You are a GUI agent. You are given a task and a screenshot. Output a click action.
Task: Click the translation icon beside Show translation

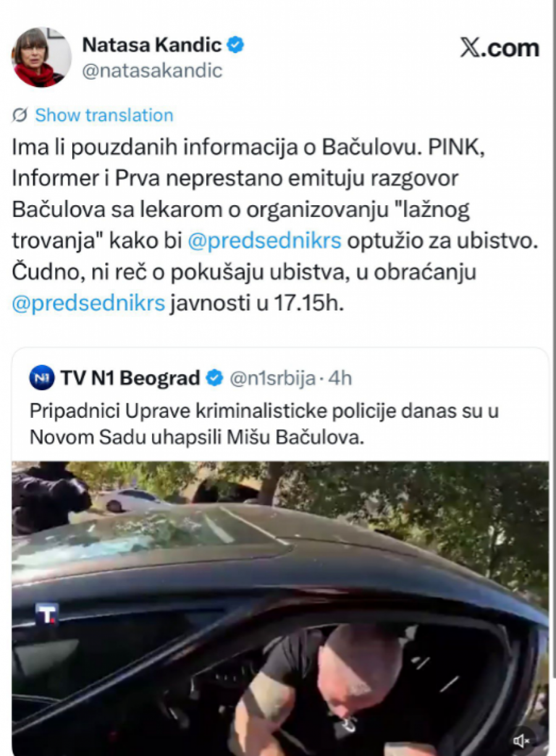pyautogui.click(x=20, y=115)
